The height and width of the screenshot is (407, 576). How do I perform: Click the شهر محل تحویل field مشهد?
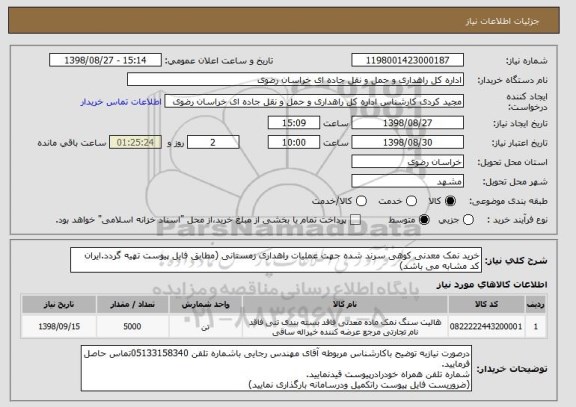[407, 181]
